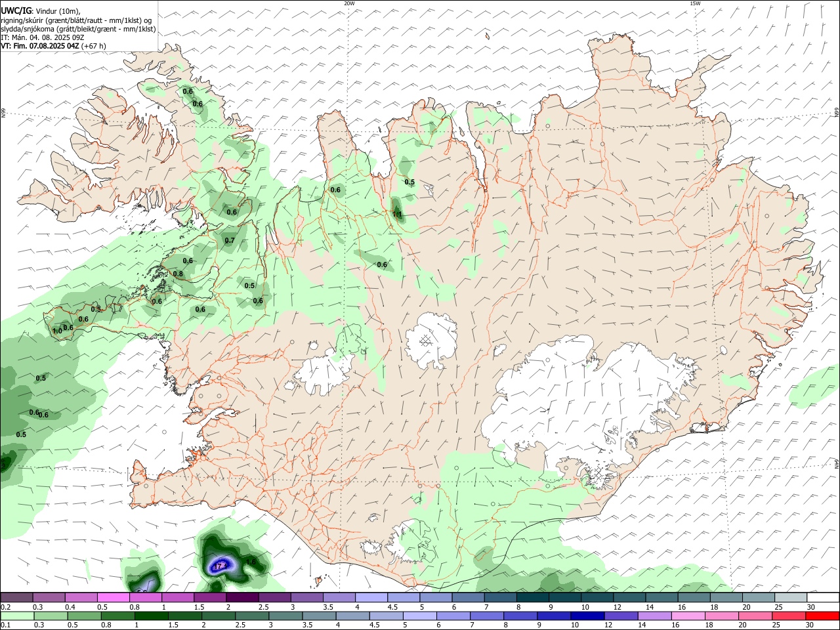
Task: Select lower legend 8 blue swatch
Action: (520, 616)
